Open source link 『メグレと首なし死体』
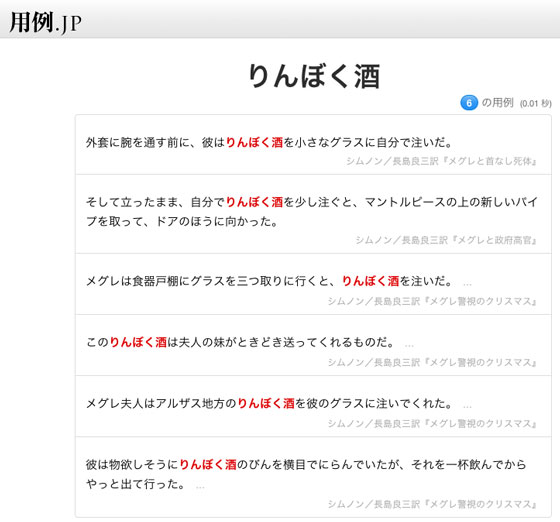 tap(441, 161)
